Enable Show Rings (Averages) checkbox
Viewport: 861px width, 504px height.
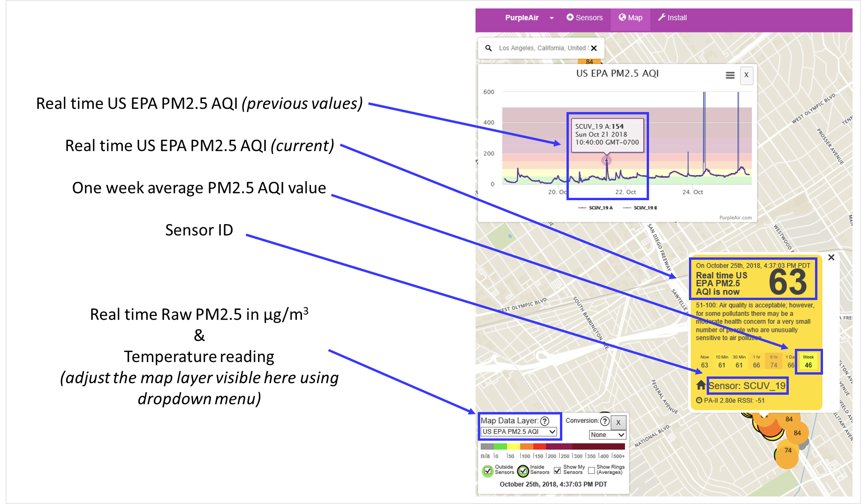coord(591,470)
